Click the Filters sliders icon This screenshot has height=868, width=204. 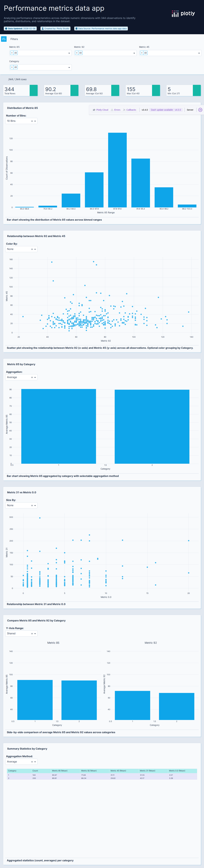[4, 39]
